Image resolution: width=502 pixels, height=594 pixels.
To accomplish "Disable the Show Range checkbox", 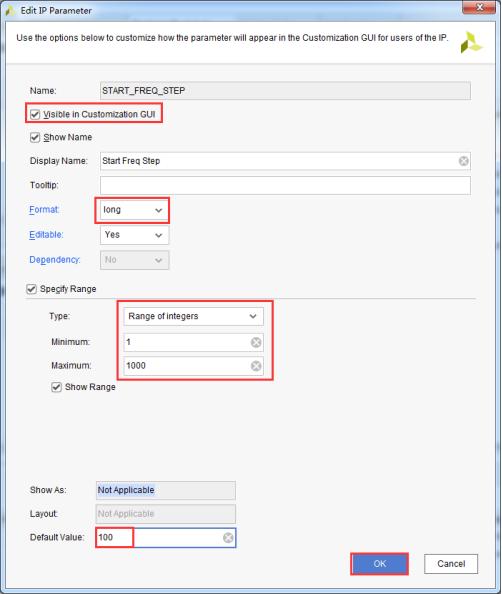I will (56, 387).
